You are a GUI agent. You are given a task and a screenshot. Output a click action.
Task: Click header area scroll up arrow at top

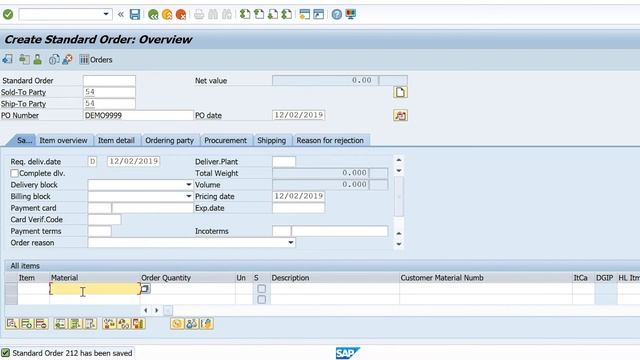[399, 160]
